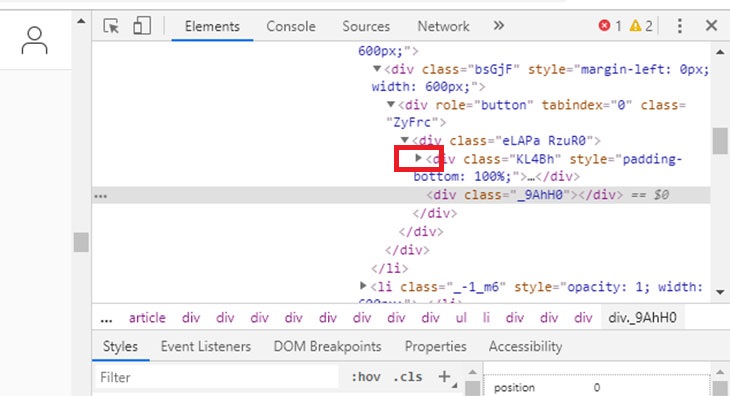Toggle the device toolbar icon
Screen dimensions: 730x396
click(x=142, y=26)
